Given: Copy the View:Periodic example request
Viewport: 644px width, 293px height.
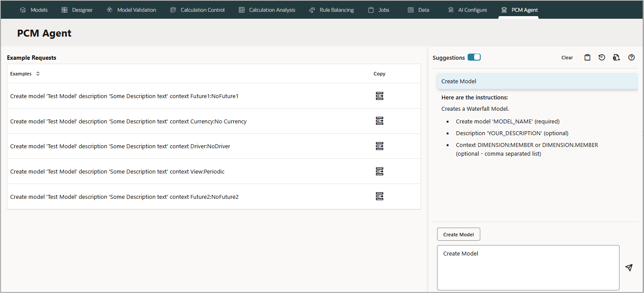Looking at the screenshot, I should (x=379, y=171).
